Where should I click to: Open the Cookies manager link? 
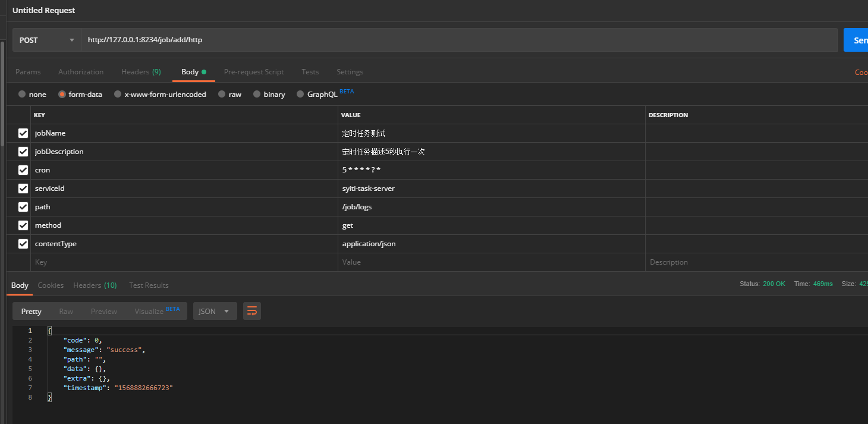pyautogui.click(x=861, y=71)
